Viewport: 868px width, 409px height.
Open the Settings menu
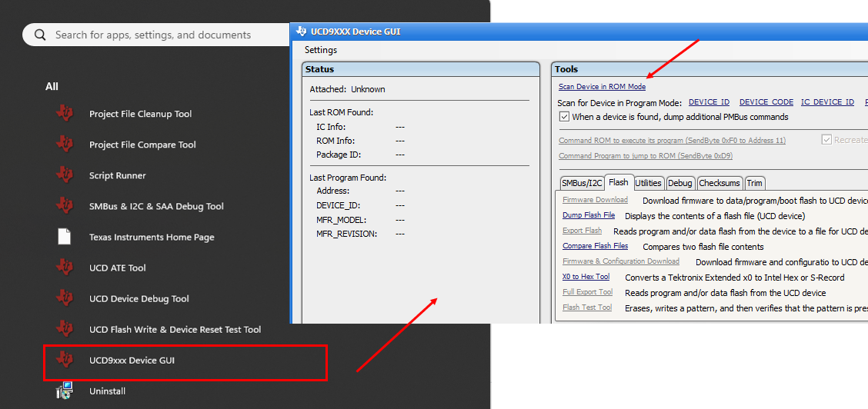click(321, 50)
